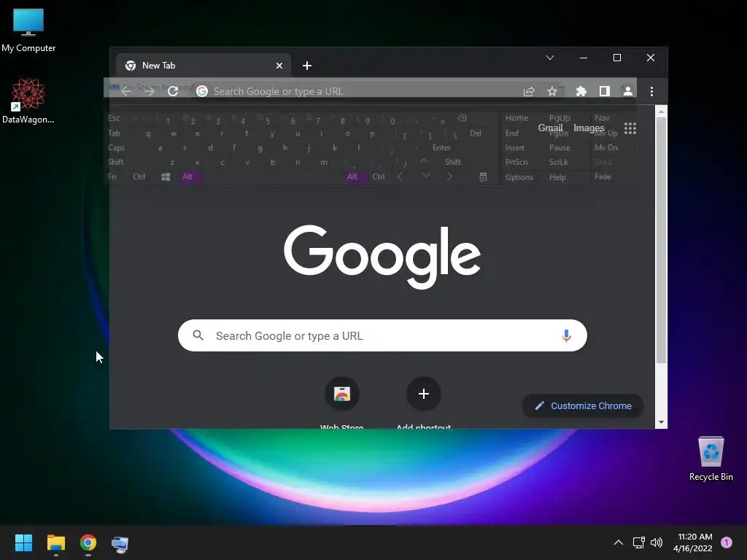Open volume control in system tray
Viewport: 747px width, 560px height.
coord(657,542)
